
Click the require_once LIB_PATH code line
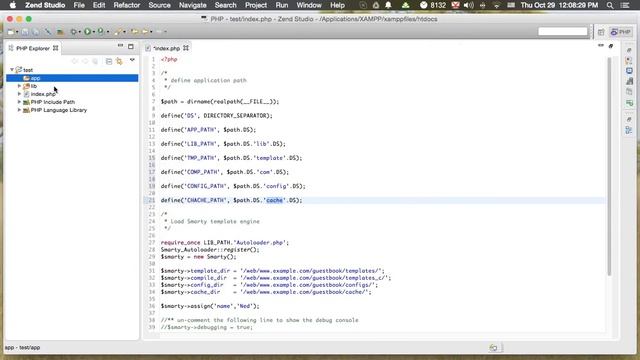pyautogui.click(x=224, y=242)
